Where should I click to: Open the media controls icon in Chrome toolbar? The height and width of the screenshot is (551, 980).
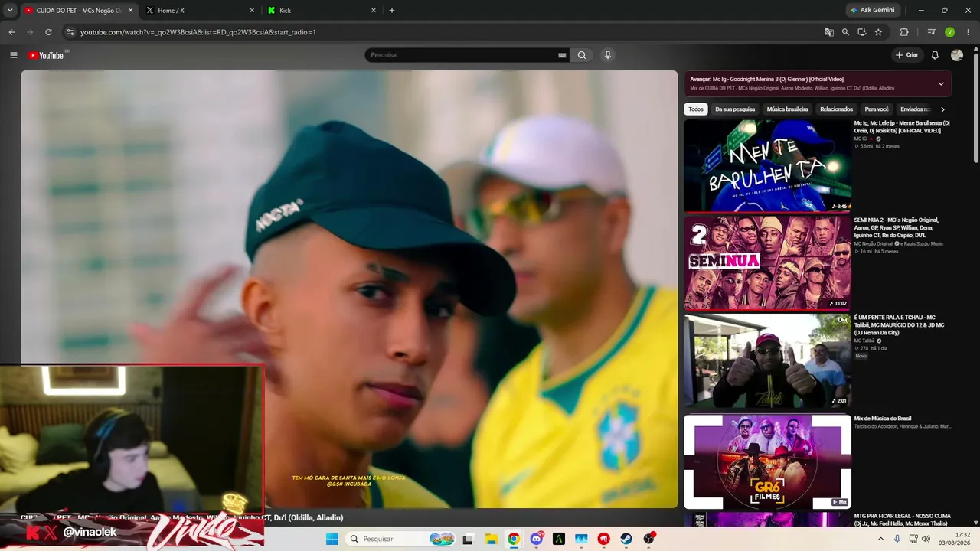931,32
